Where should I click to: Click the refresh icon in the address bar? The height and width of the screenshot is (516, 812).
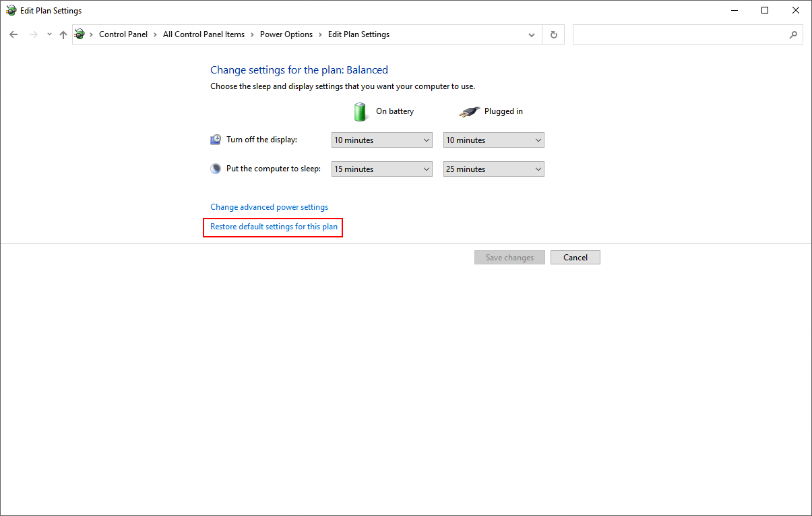pyautogui.click(x=553, y=34)
